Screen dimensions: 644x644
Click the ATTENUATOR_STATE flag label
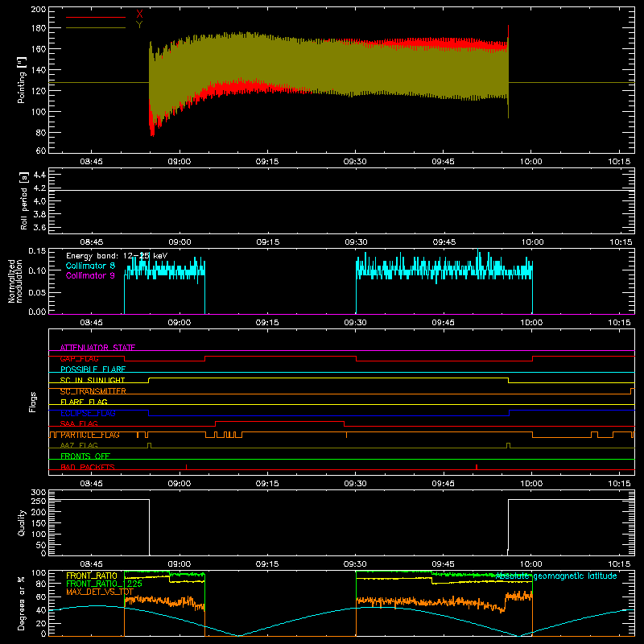[97, 348]
